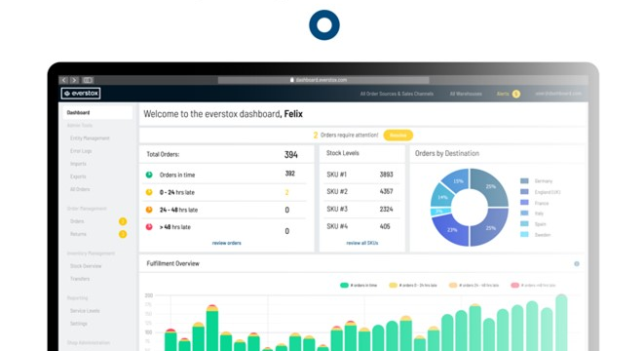This screenshot has width=644, height=351.
Task: Click the red > 48 hrs late icon
Action: tap(149, 227)
